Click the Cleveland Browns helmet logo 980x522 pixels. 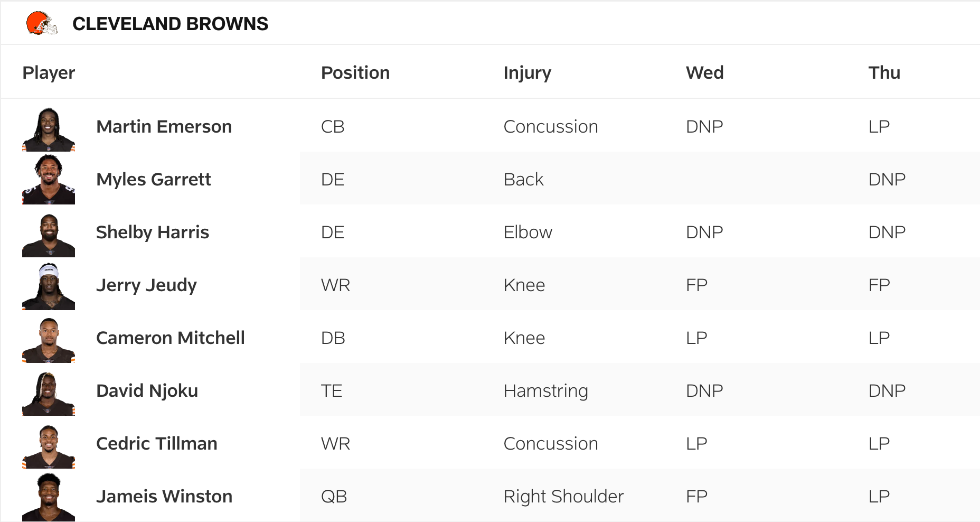[x=42, y=23]
